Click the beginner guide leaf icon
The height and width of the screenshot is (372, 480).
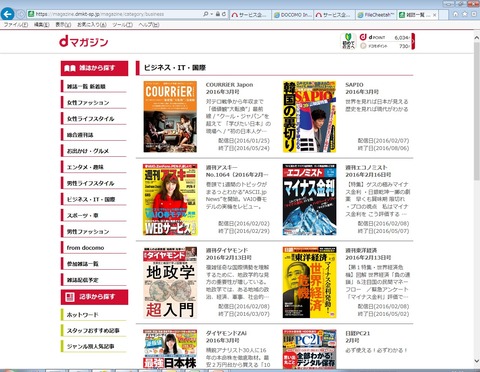pyautogui.click(x=348, y=41)
